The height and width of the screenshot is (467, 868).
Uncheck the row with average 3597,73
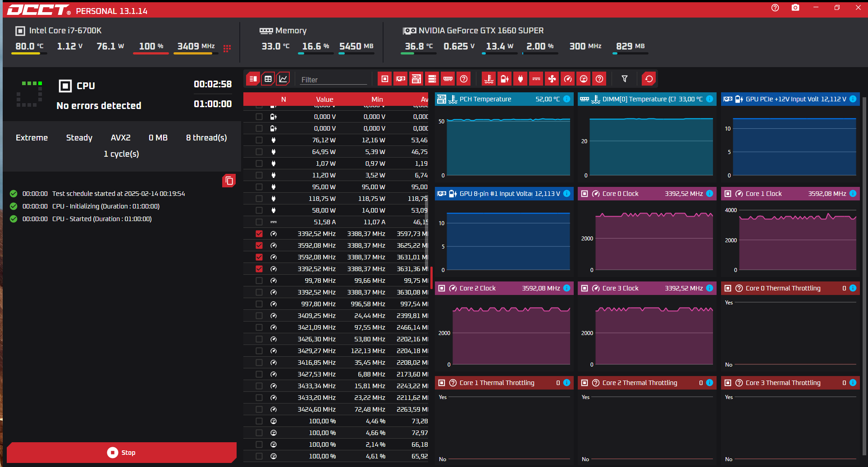click(x=259, y=234)
